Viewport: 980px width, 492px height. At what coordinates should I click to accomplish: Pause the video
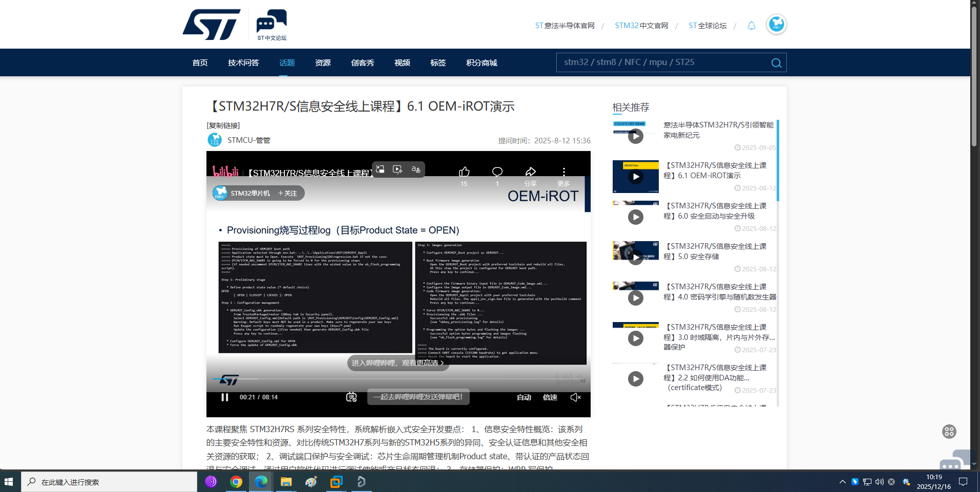[x=224, y=397]
